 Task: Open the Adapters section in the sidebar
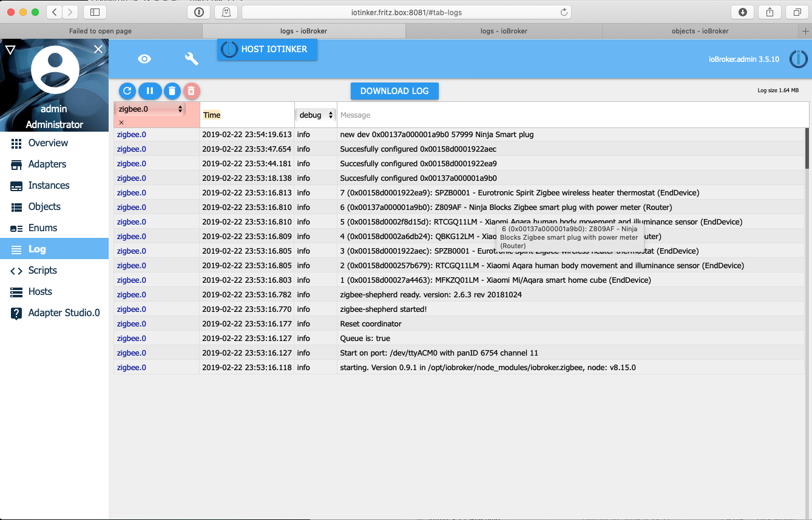(49, 164)
